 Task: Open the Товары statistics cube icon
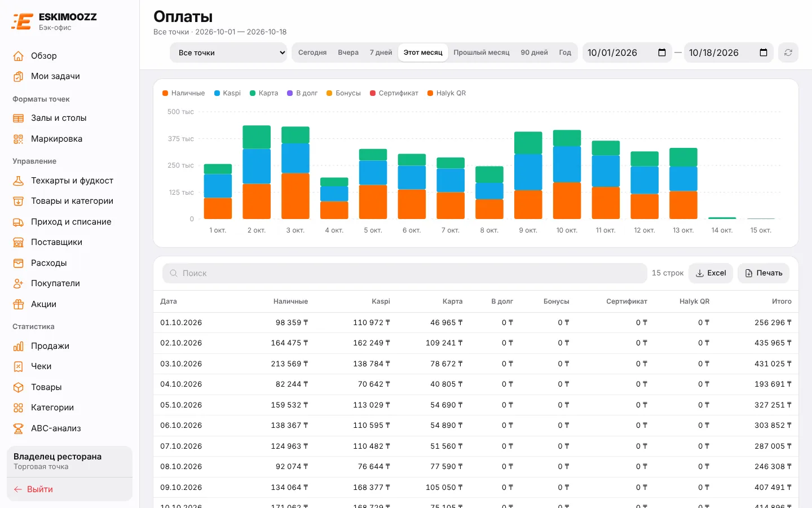pos(19,387)
